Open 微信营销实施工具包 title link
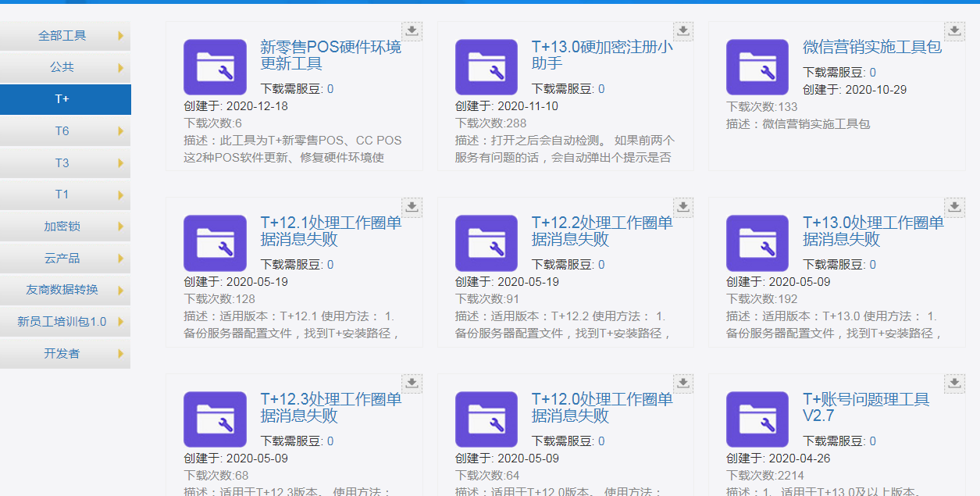980x496 pixels. [872, 47]
